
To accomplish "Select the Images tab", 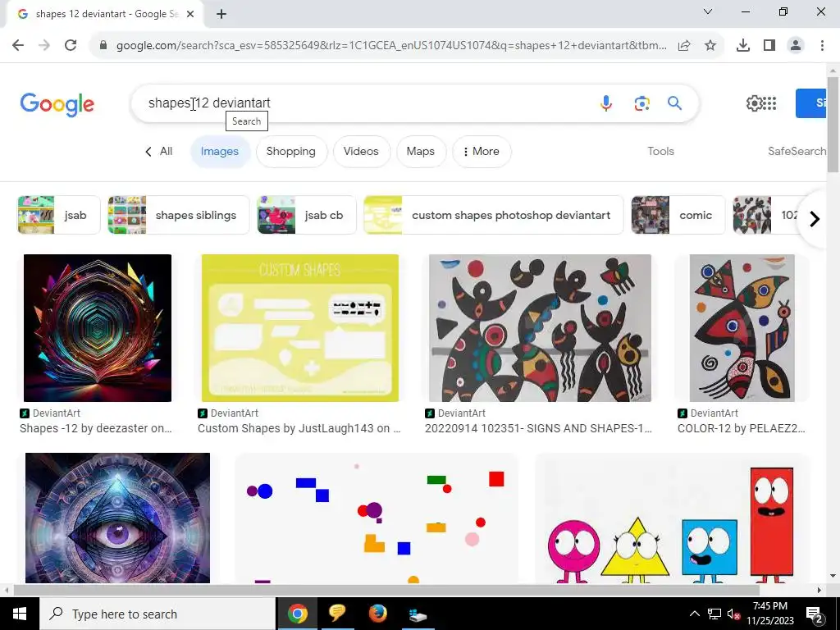I will pos(220,152).
